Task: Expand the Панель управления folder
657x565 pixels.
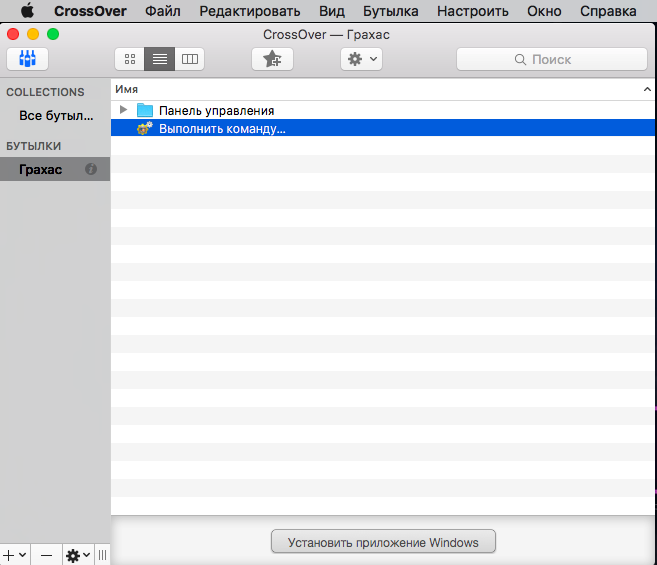Action: coord(123,110)
